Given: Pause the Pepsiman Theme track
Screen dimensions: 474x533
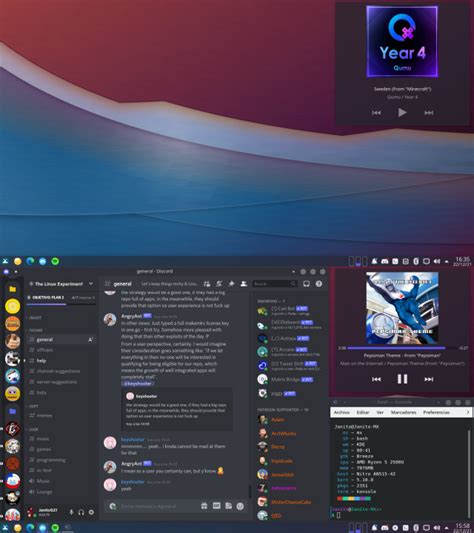Looking at the screenshot, I should pyautogui.click(x=402, y=379).
